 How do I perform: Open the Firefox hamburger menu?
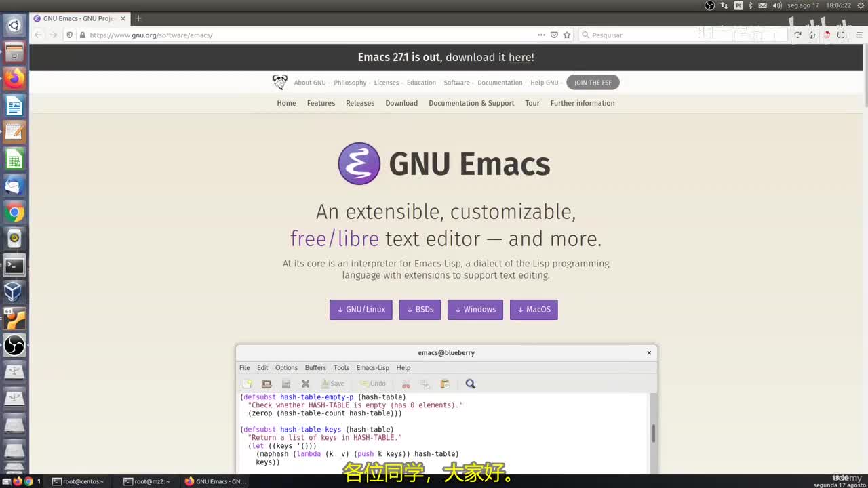pyautogui.click(x=859, y=35)
